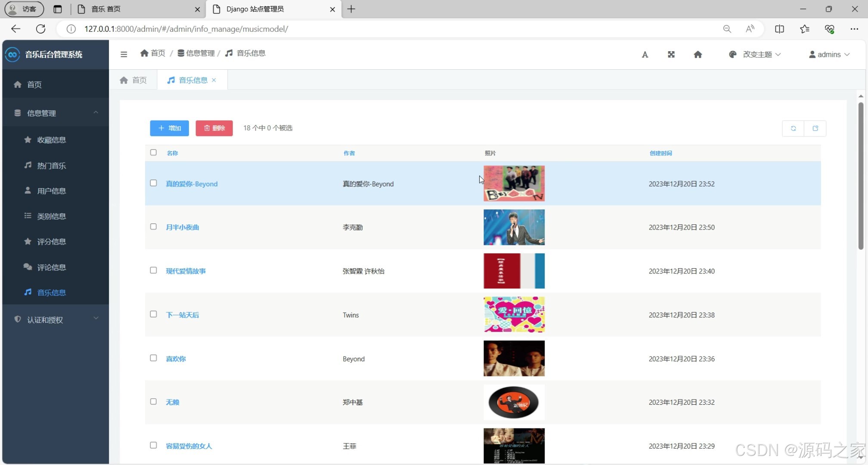This screenshot has height=465, width=868.
Task: Select the 无赖 row checkbox
Action: pos(153,402)
